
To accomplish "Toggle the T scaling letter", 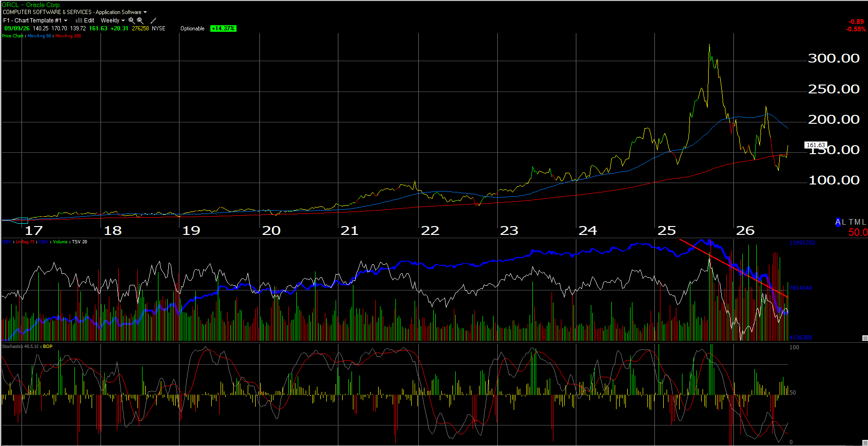I will (851, 222).
